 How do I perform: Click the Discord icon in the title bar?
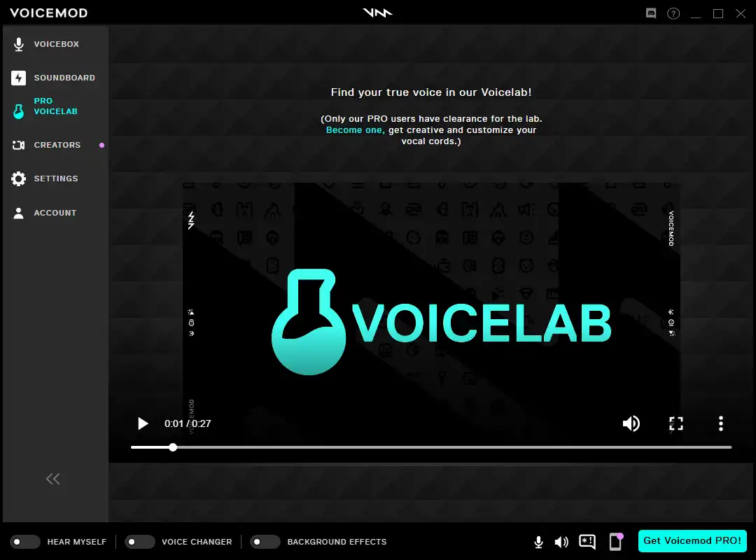pos(651,13)
